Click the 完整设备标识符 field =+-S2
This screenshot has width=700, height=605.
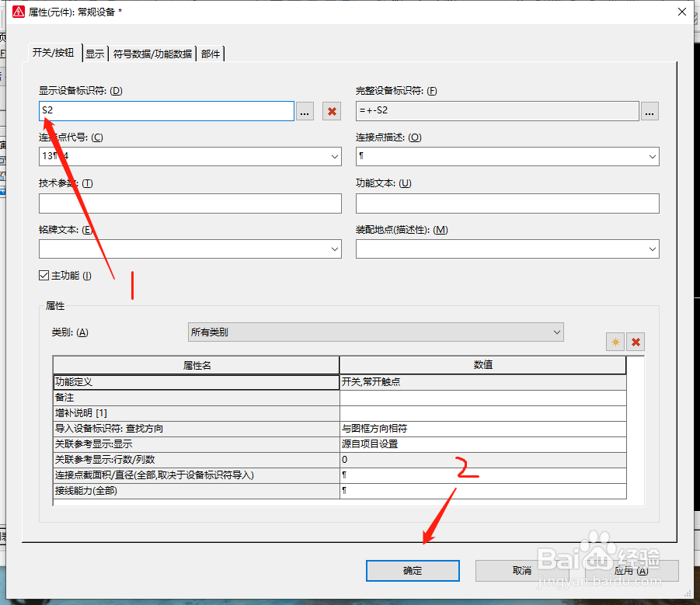[x=497, y=110]
